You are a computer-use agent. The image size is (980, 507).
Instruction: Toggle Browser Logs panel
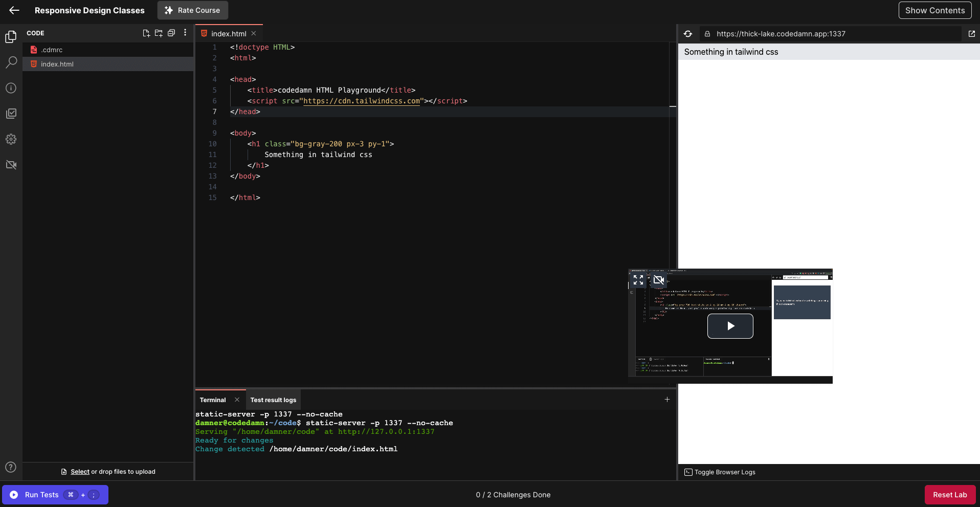click(x=720, y=472)
